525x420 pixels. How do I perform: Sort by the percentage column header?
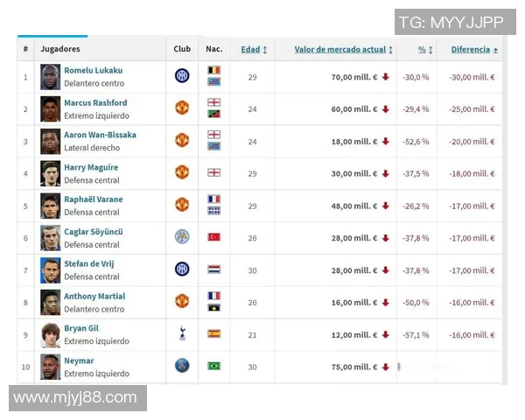point(424,50)
